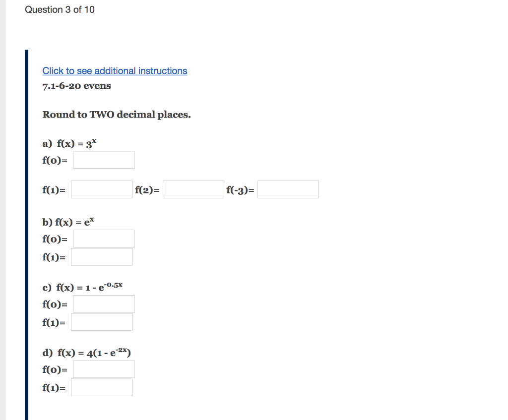Click the f(-3) input field
The image size is (508, 420).
point(288,189)
